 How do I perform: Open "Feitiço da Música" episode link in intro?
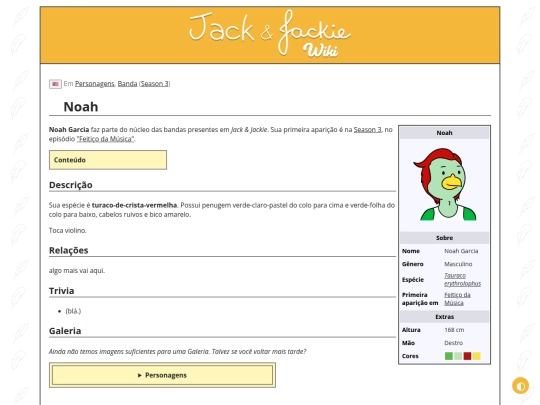(106, 139)
